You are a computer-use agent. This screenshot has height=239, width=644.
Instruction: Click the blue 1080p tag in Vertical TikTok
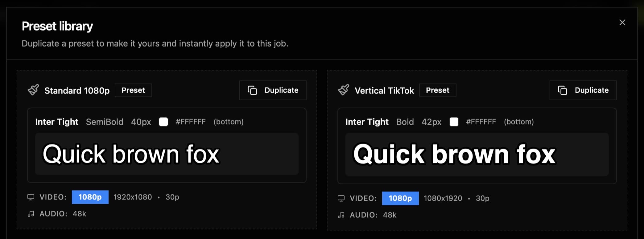(x=400, y=199)
